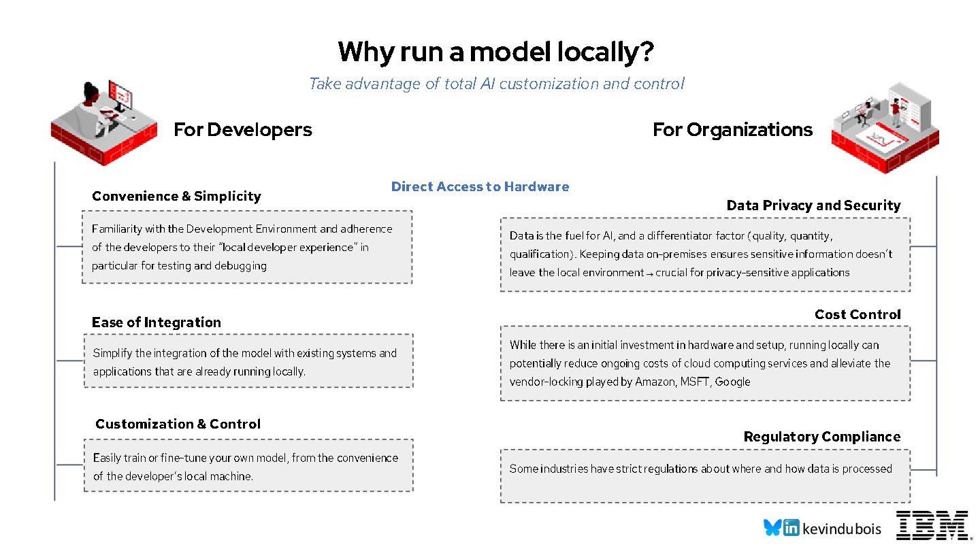Viewport: 980px width, 551px height.
Task: Select the box starting 'Data is the fuel for AI'
Action: click(x=705, y=254)
